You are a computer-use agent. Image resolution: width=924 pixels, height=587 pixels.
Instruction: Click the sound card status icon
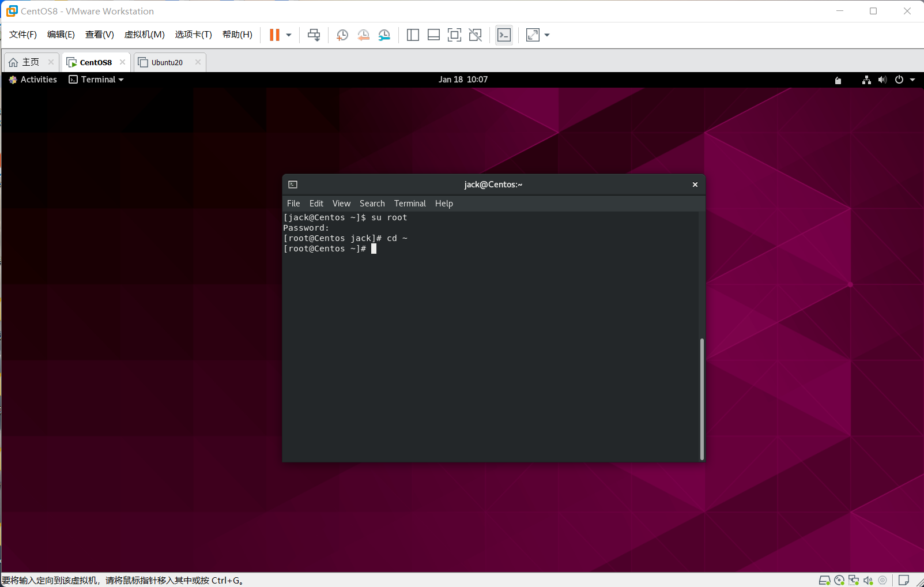coord(868,580)
